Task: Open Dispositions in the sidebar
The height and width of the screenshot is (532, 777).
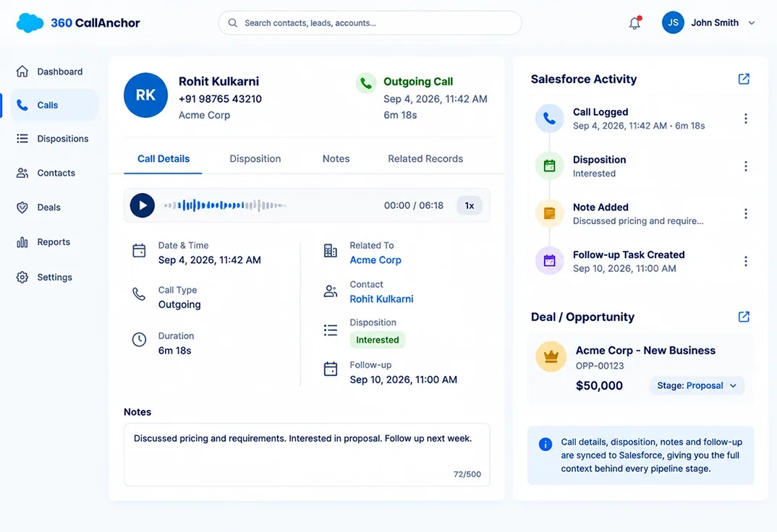Action: coord(54,139)
